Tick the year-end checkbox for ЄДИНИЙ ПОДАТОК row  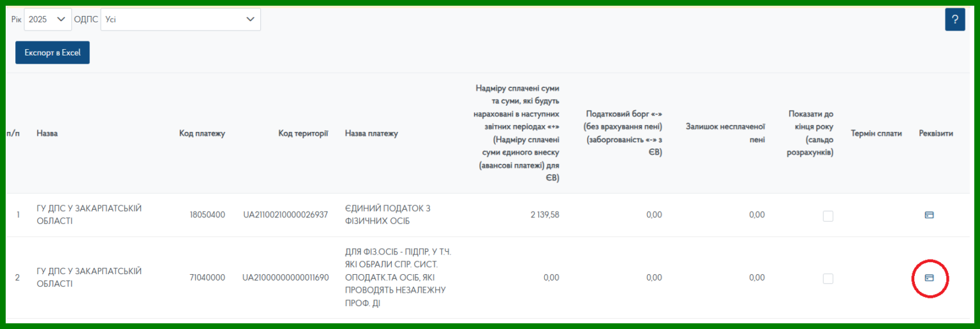[x=828, y=216]
